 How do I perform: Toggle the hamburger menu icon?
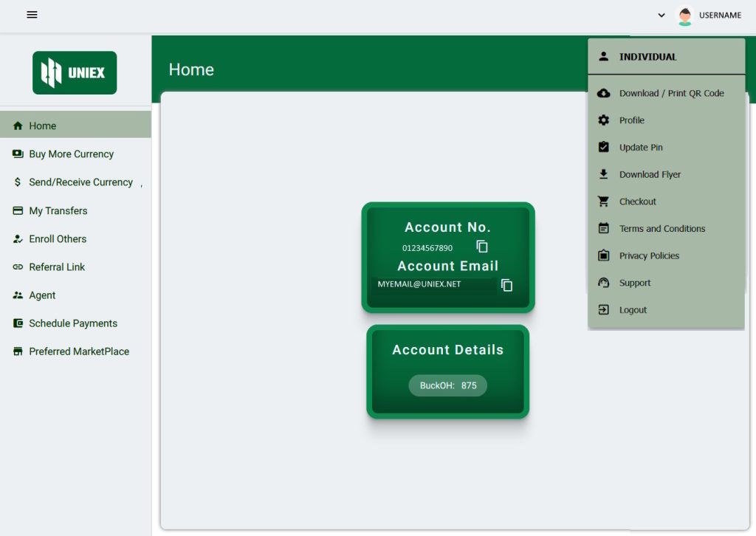coord(32,15)
